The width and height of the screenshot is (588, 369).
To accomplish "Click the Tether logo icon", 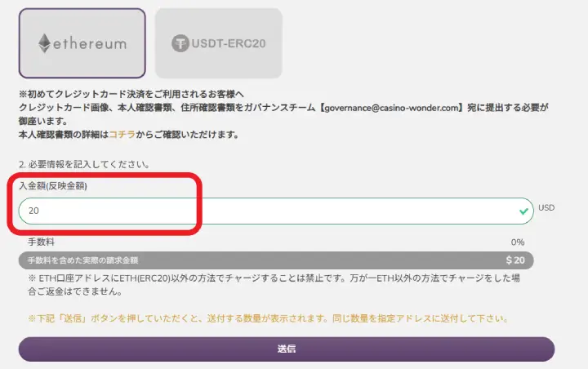I will [180, 43].
